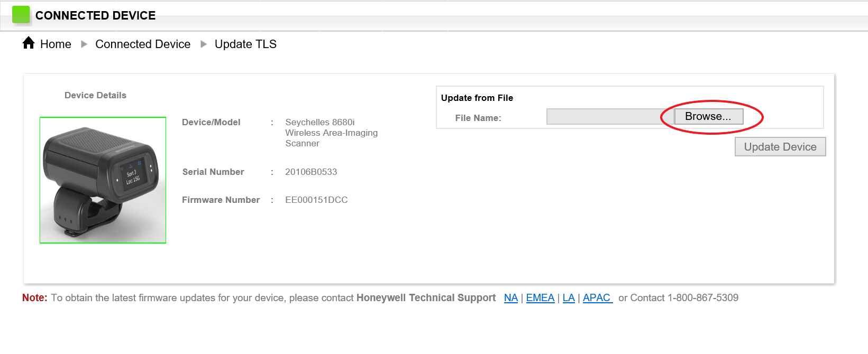Screen dimensions: 868x354
Task: Select serial number value 20106B0533
Action: [x=311, y=172]
